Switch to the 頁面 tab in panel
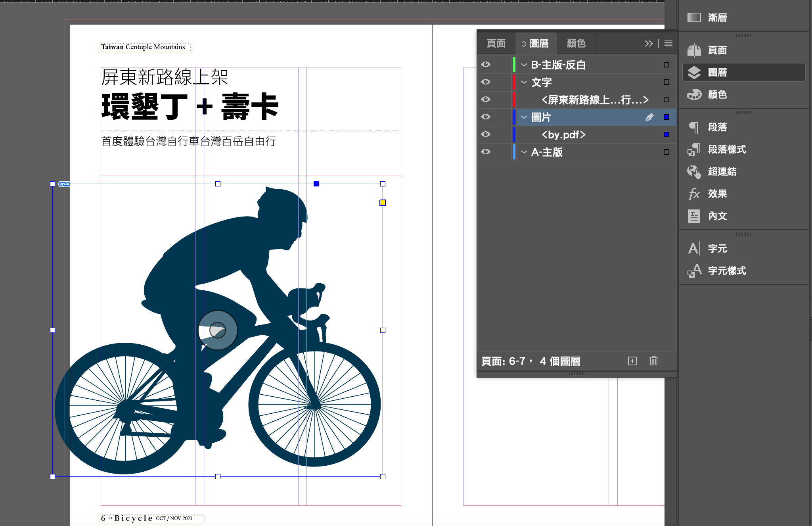This screenshot has width=812, height=526. pos(496,43)
